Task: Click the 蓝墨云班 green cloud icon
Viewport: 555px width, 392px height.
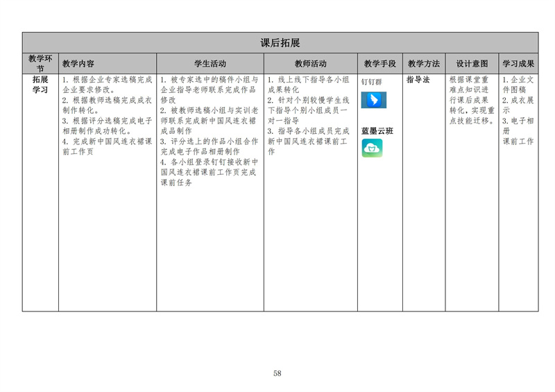Action: pyautogui.click(x=372, y=148)
